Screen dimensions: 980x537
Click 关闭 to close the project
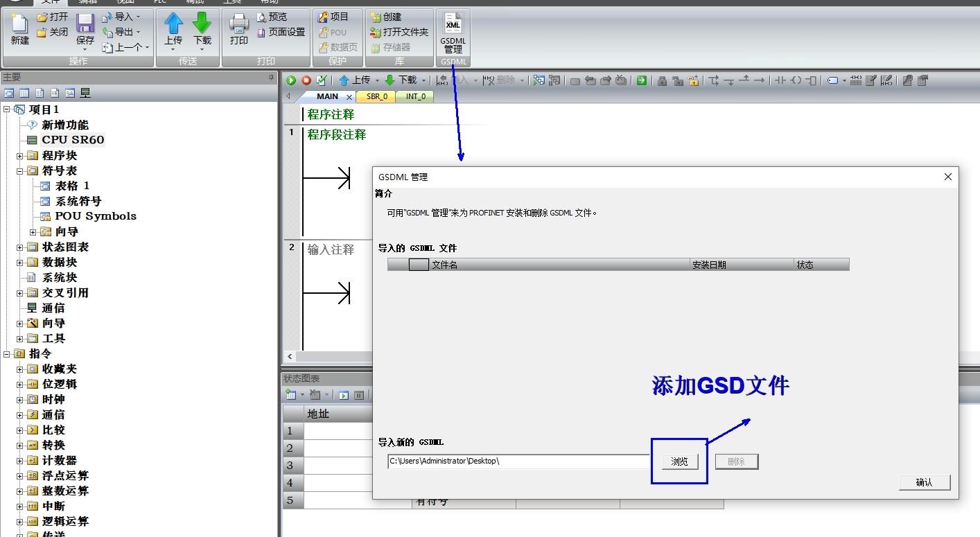(x=52, y=32)
